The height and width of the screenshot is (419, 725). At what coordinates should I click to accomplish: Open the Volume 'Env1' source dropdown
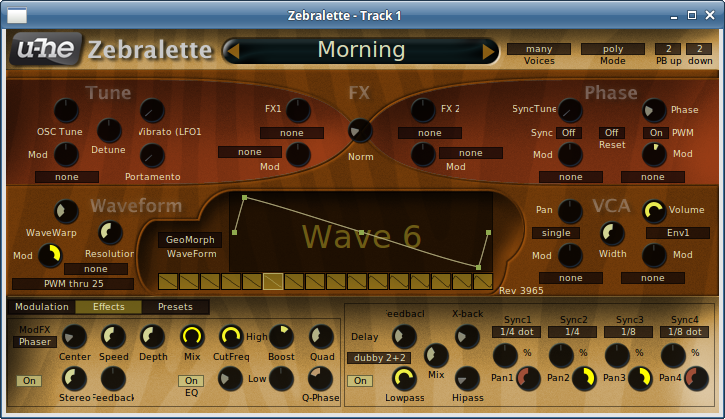click(678, 233)
